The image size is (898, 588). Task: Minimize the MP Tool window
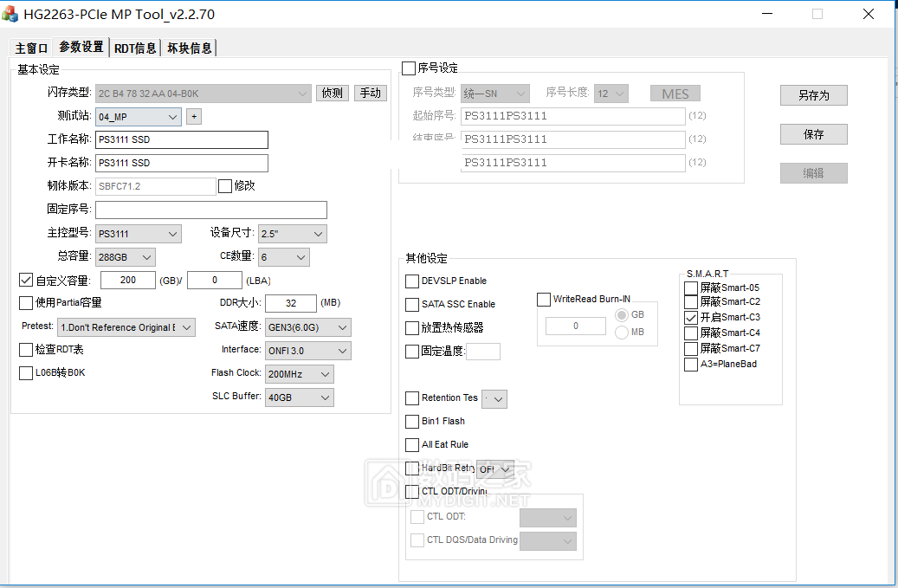767,14
